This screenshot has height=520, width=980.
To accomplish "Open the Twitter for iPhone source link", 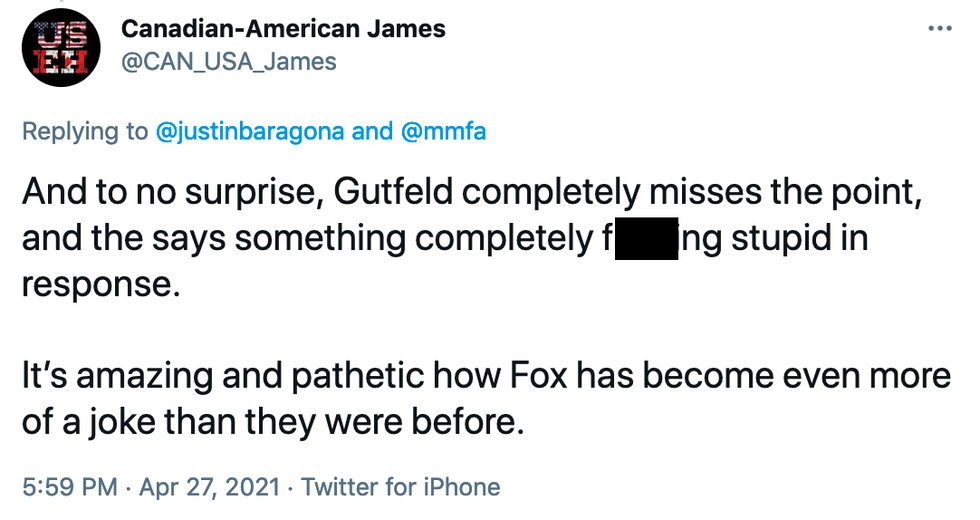I will click(x=400, y=487).
